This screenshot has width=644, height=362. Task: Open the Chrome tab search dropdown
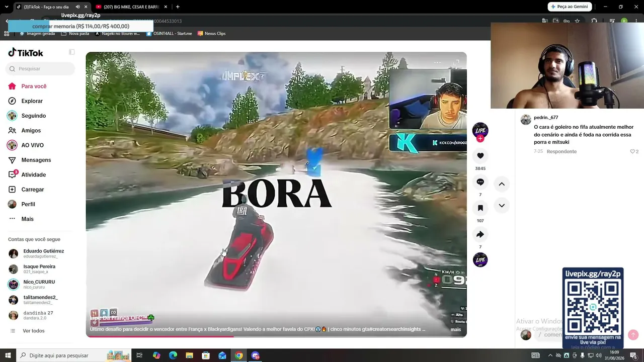pyautogui.click(x=7, y=7)
